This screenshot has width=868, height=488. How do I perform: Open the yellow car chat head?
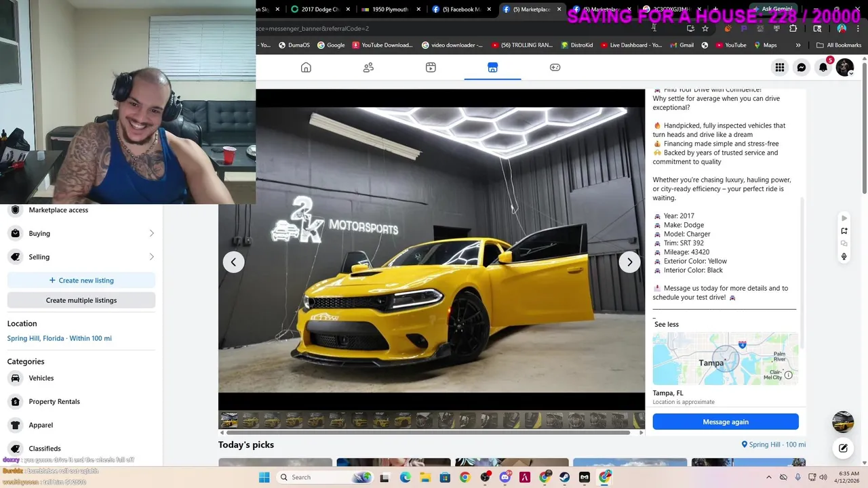(x=843, y=422)
